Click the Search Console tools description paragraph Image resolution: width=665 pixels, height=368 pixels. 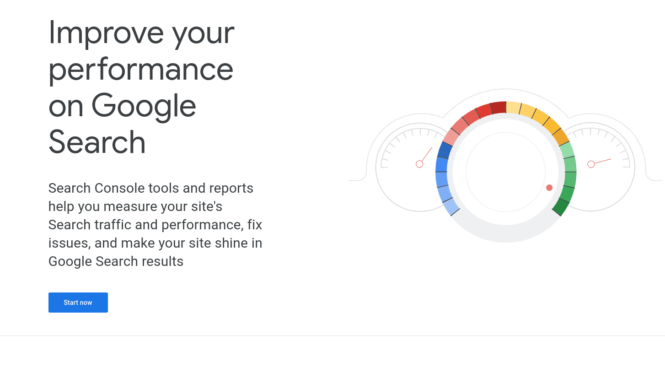[x=155, y=225]
